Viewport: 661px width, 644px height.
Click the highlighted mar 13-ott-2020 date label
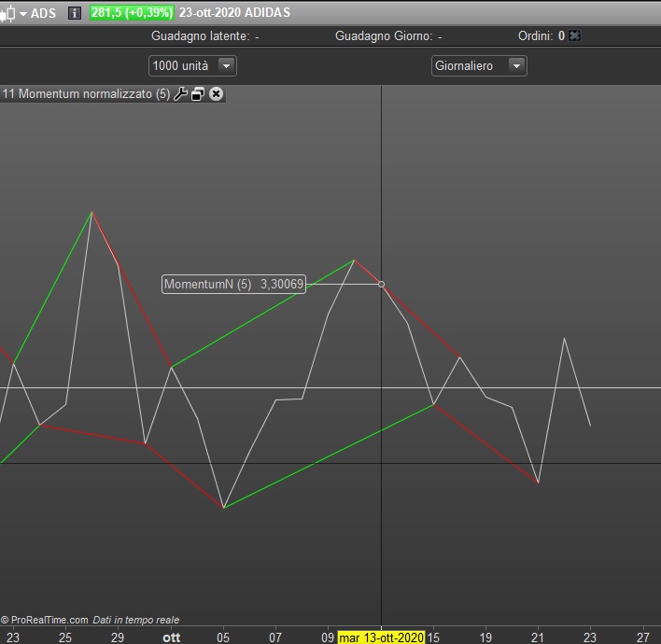[381, 637]
